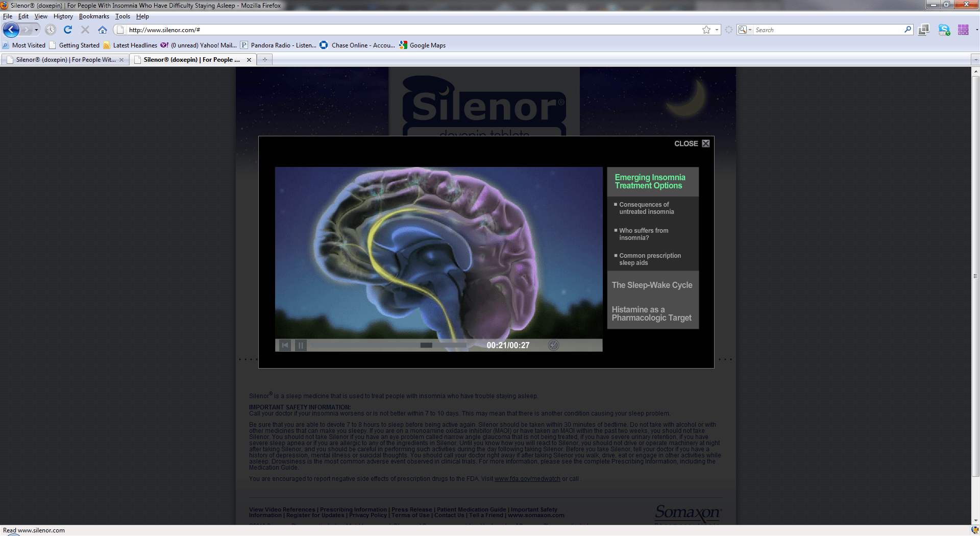Viewport: 980px width, 536px height.
Task: Click the page icon in address bar
Action: pyautogui.click(x=120, y=30)
